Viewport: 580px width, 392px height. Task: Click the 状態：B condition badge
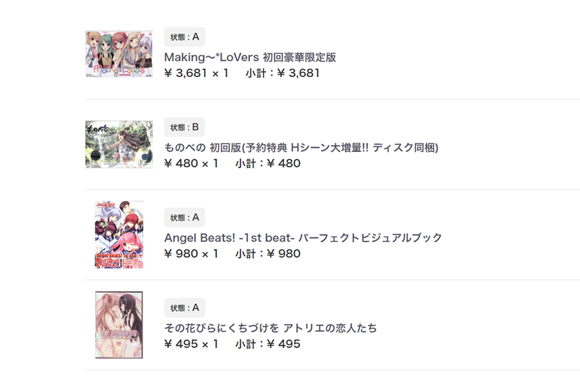click(184, 127)
